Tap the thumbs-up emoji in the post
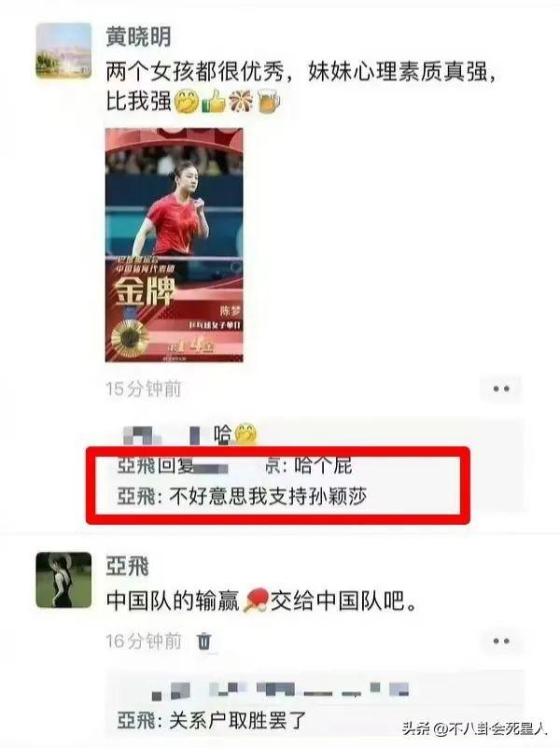Viewport: 560px width, 748px height. 213,102
